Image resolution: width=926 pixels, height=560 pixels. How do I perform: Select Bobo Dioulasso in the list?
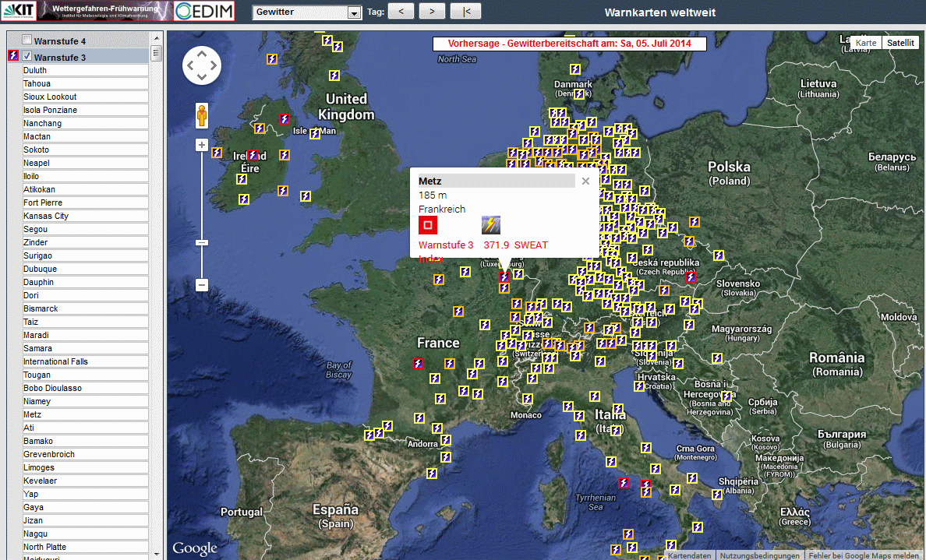coord(85,389)
